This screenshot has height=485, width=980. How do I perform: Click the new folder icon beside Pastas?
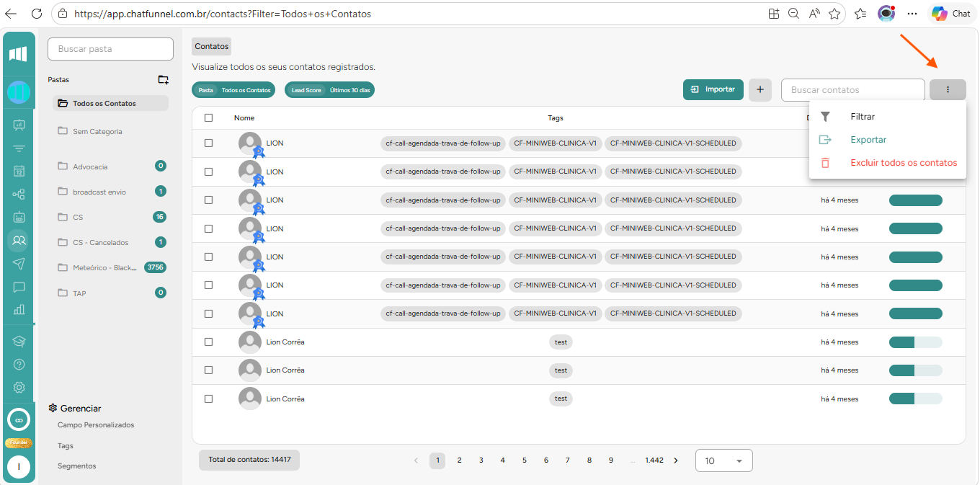[x=164, y=79]
